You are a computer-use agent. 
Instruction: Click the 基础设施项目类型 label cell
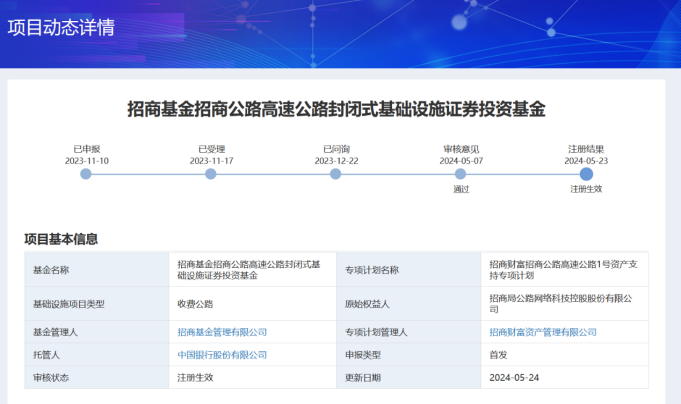[96, 304]
